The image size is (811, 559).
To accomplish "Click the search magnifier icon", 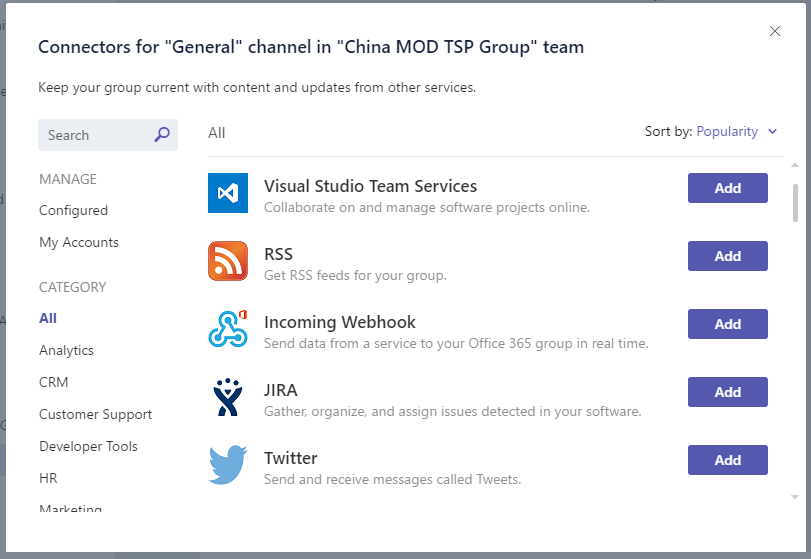I will pos(162,135).
